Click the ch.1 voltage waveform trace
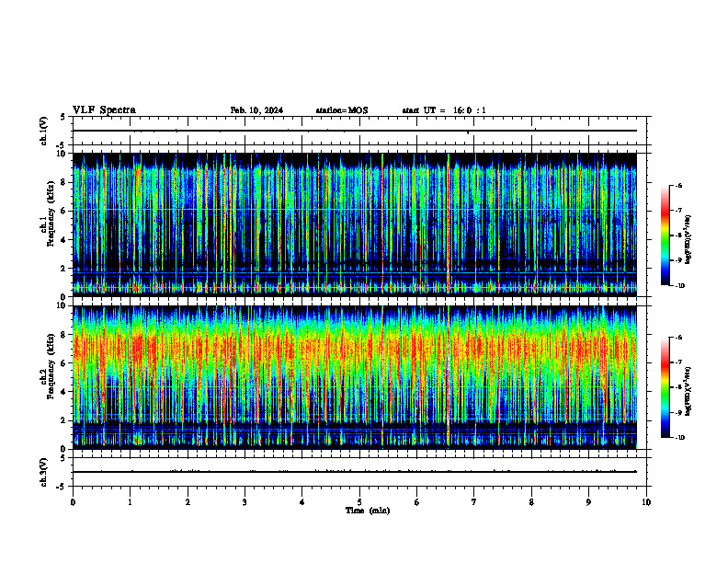Screen dimensions: 728x563 (355, 131)
